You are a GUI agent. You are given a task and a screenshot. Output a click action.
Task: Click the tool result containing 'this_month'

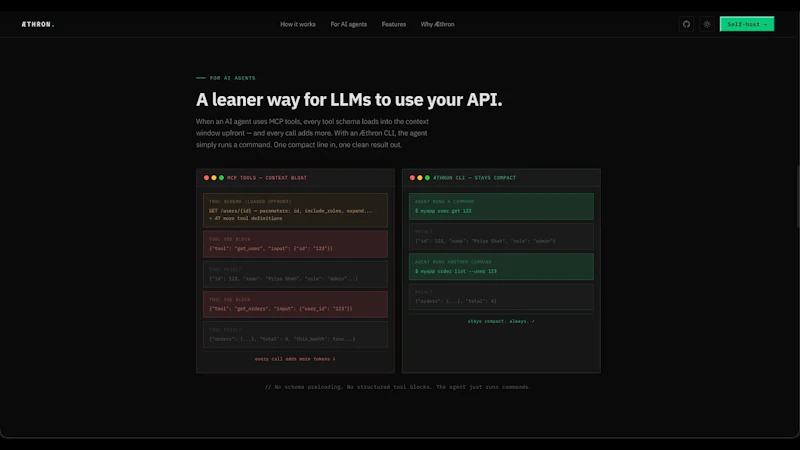point(295,334)
